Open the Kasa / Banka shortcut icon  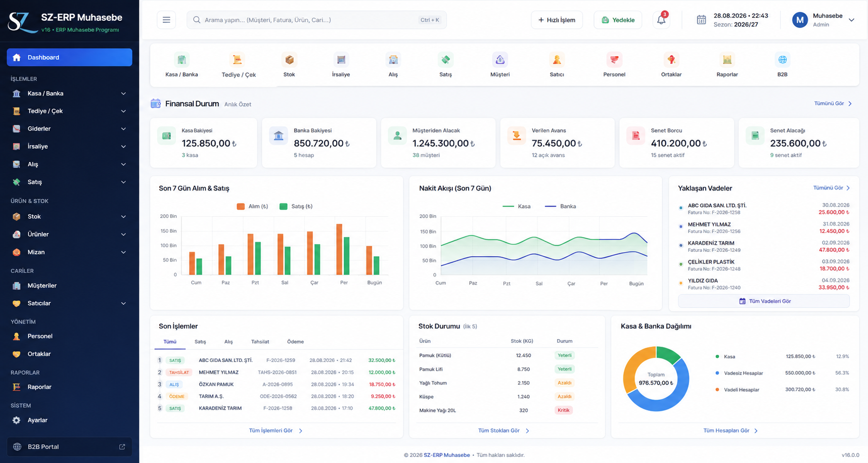(x=181, y=60)
